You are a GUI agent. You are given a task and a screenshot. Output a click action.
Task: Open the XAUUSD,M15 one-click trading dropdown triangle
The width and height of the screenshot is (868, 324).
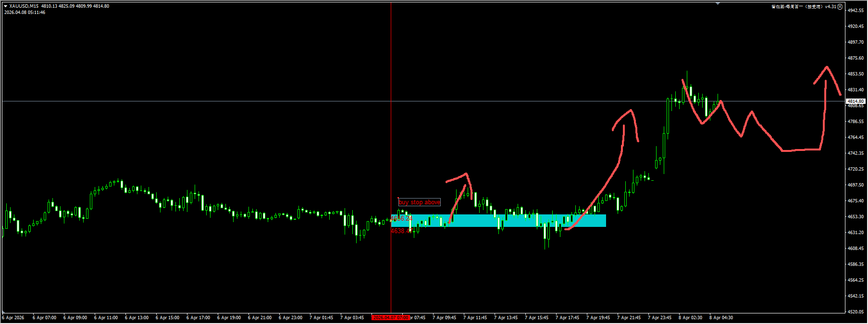(x=6, y=6)
